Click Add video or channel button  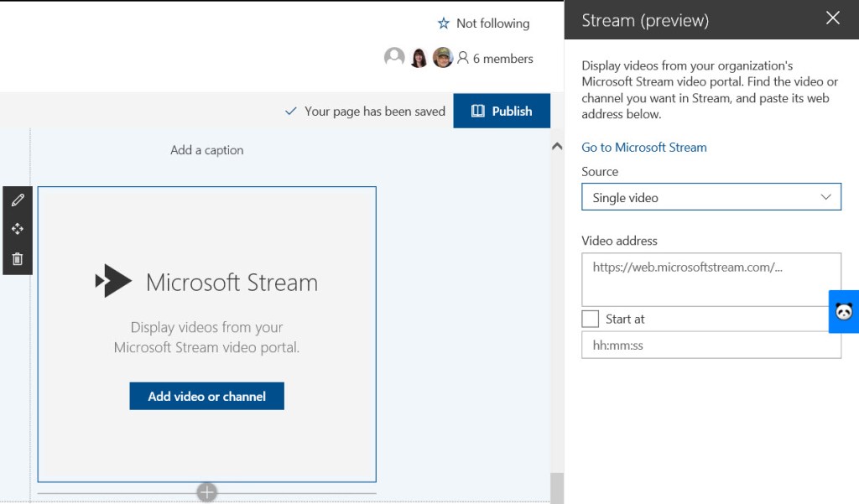tap(206, 396)
